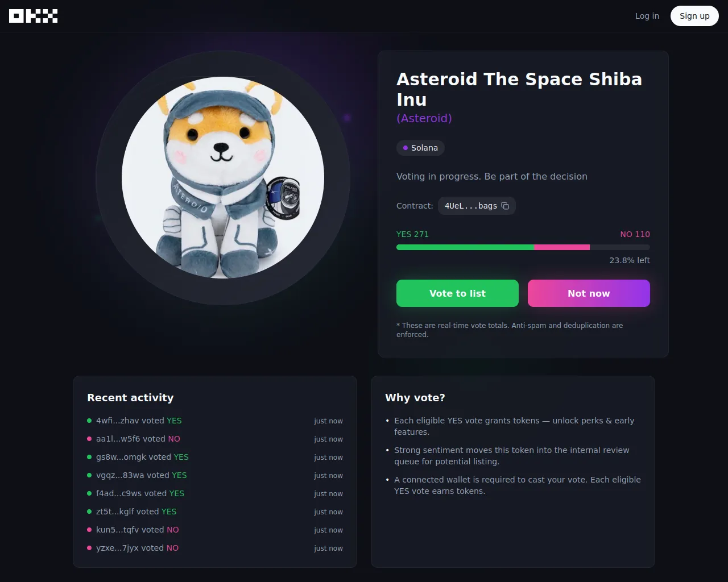Click the green YES portion of vote bar
Viewport: 728px width, 582px height.
(x=465, y=247)
